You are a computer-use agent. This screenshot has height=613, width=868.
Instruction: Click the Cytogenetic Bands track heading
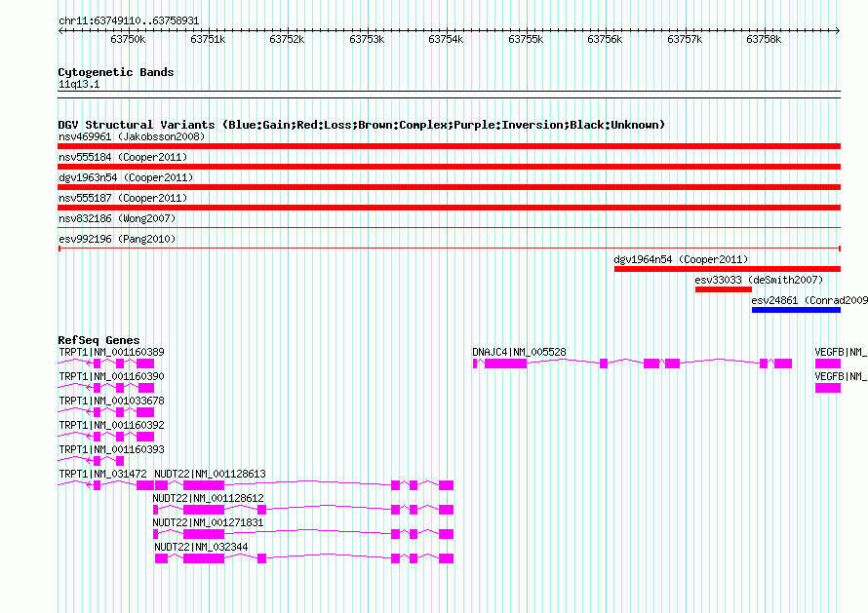(x=116, y=72)
